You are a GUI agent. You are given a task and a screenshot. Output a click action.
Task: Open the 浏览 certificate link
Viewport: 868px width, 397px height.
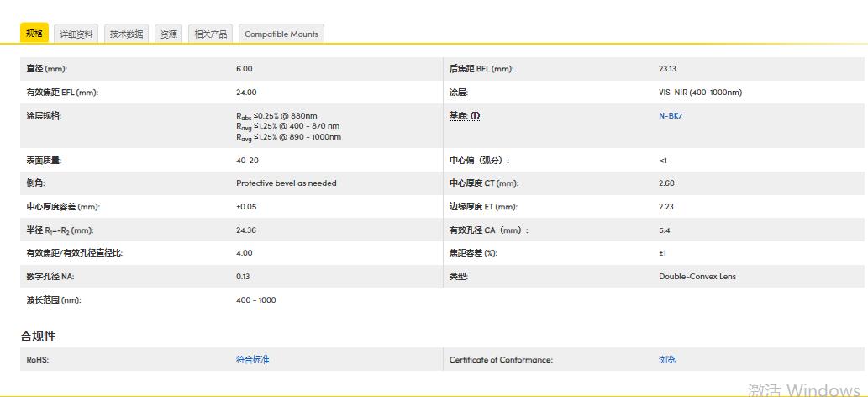pos(667,359)
